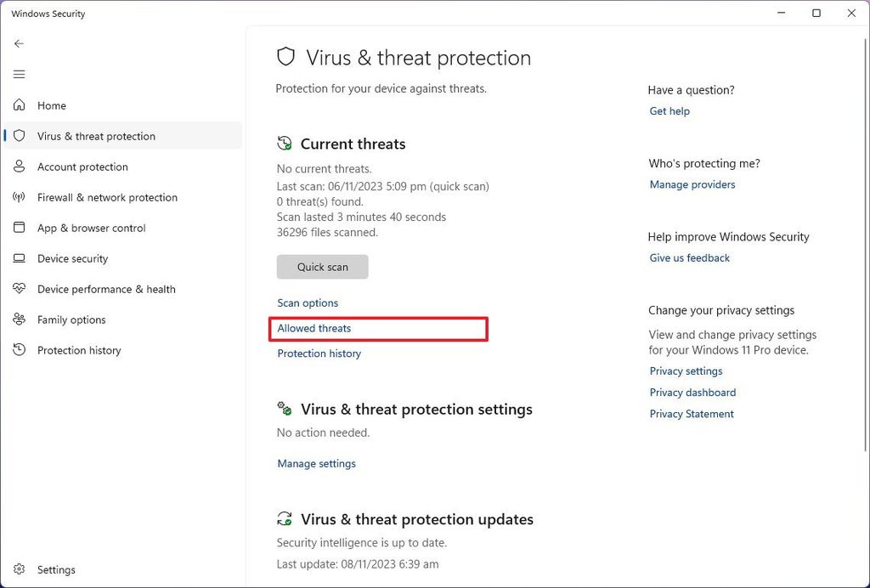Run a Quick scan
This screenshot has width=870, height=588.
[322, 266]
